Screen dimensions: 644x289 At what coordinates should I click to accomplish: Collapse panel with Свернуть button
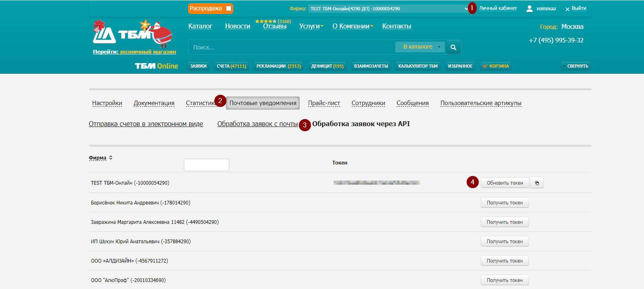(x=576, y=66)
